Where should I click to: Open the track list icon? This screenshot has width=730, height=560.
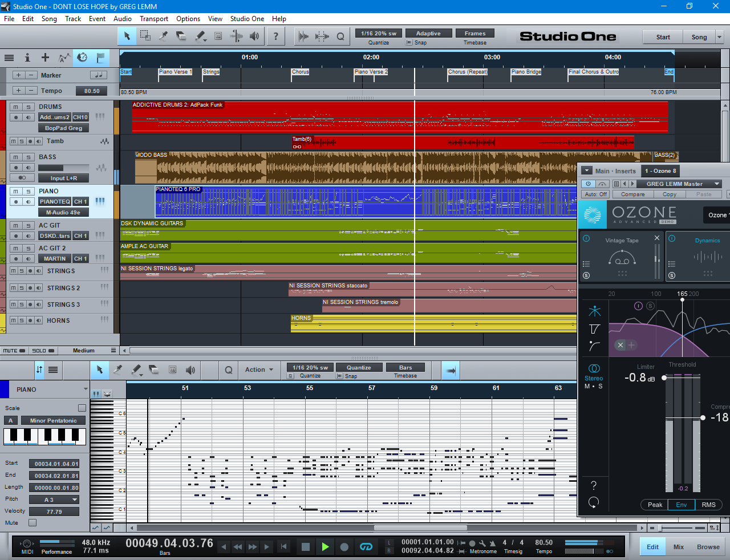click(9, 58)
